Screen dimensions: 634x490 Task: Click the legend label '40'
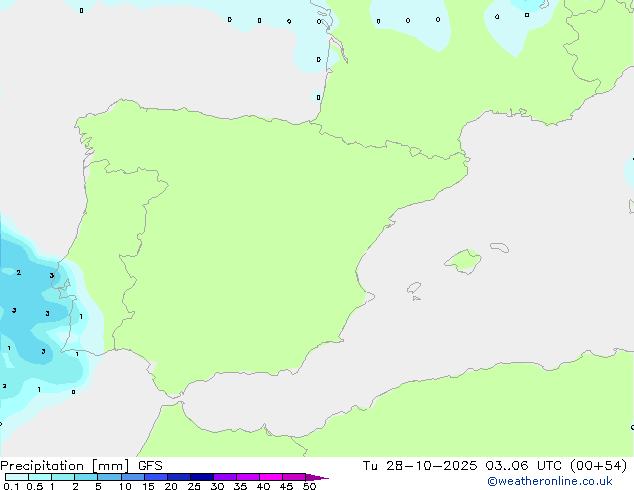point(263,486)
